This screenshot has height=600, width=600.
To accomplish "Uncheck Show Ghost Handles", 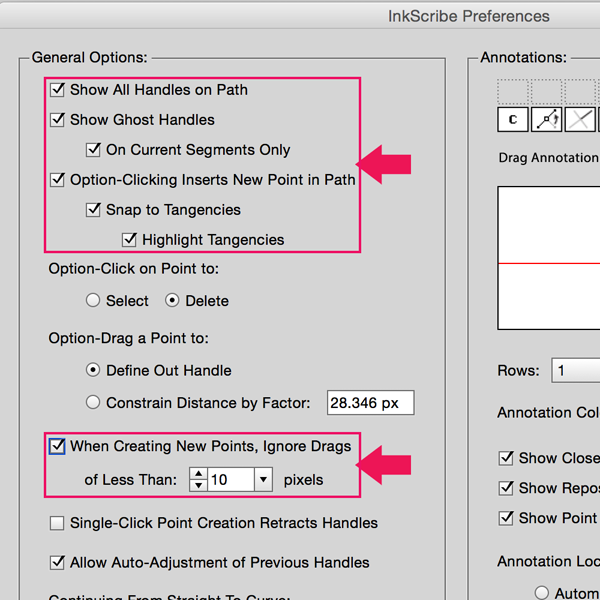I will 57,120.
